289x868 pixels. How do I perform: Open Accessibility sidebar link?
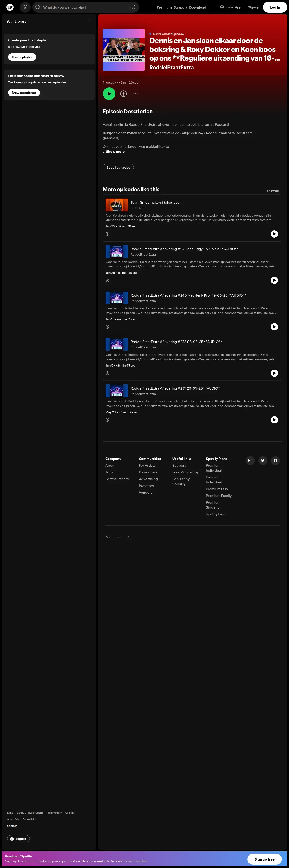coord(30,819)
